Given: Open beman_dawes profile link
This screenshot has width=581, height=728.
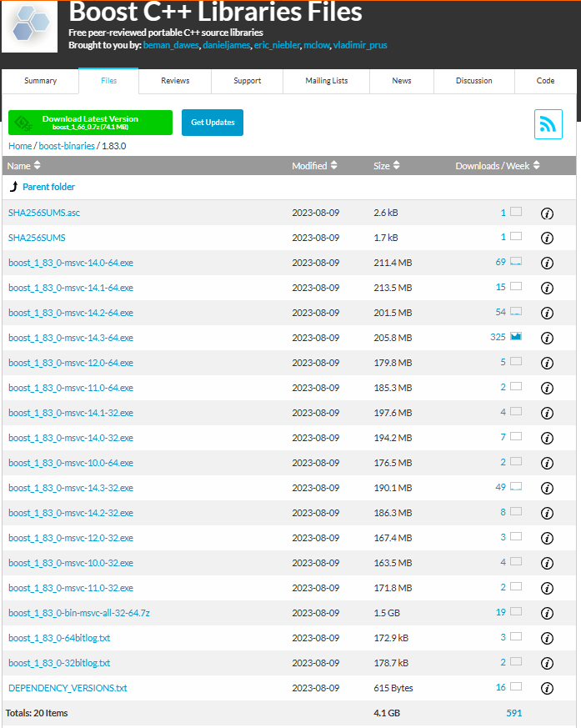Looking at the screenshot, I should (x=171, y=45).
